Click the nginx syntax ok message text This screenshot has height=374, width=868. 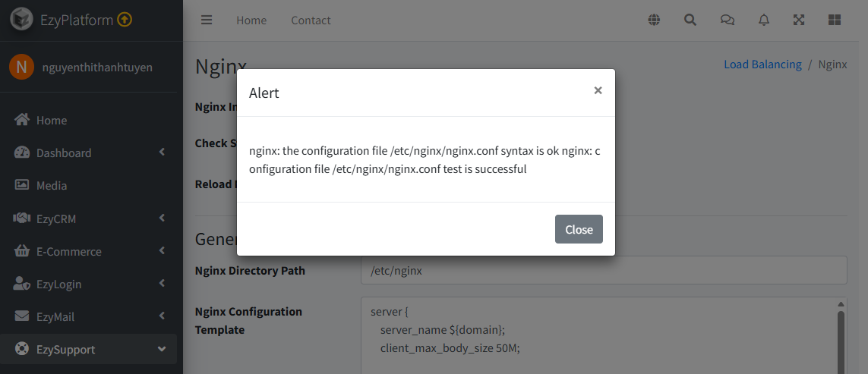click(425, 160)
